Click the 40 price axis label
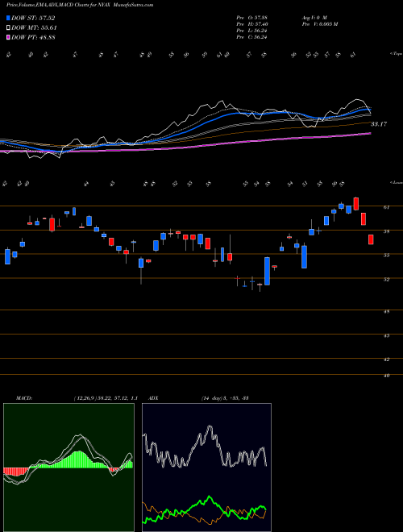The width and height of the screenshot is (403, 532). [386, 376]
